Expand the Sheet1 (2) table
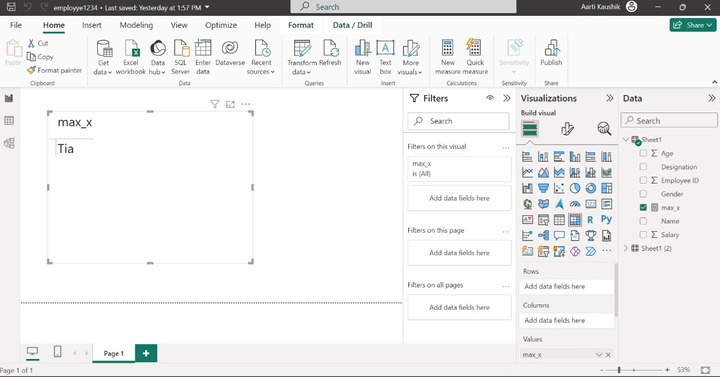This screenshot has height=377, width=720. pos(625,248)
